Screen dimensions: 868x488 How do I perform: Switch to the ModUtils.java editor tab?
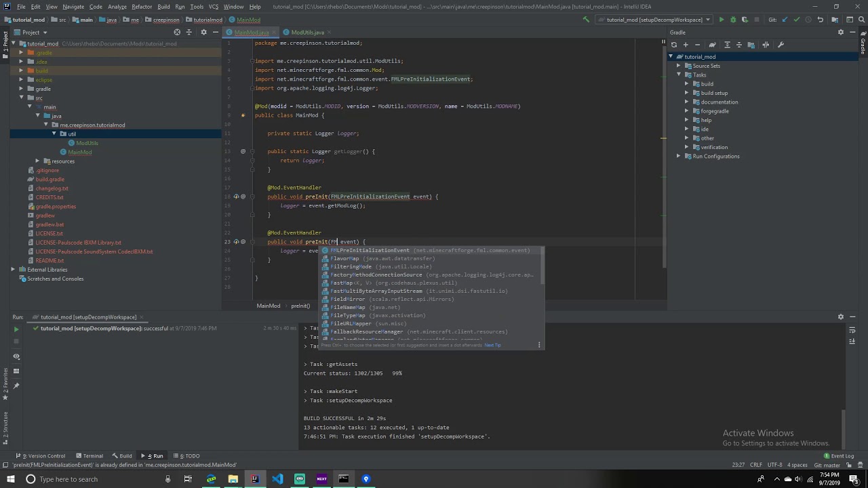pos(307,33)
